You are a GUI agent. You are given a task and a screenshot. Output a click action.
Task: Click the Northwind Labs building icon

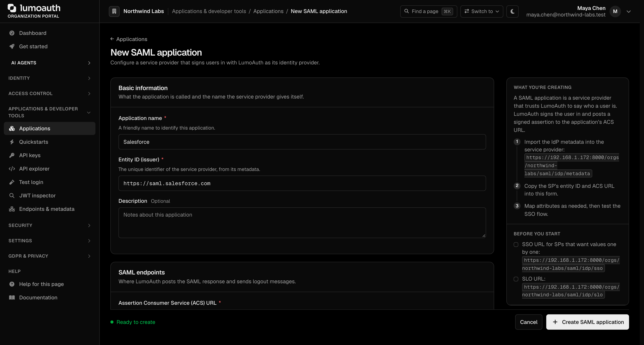click(114, 11)
